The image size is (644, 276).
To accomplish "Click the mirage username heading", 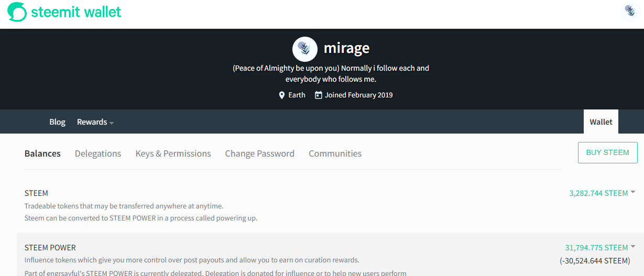I will point(346,48).
